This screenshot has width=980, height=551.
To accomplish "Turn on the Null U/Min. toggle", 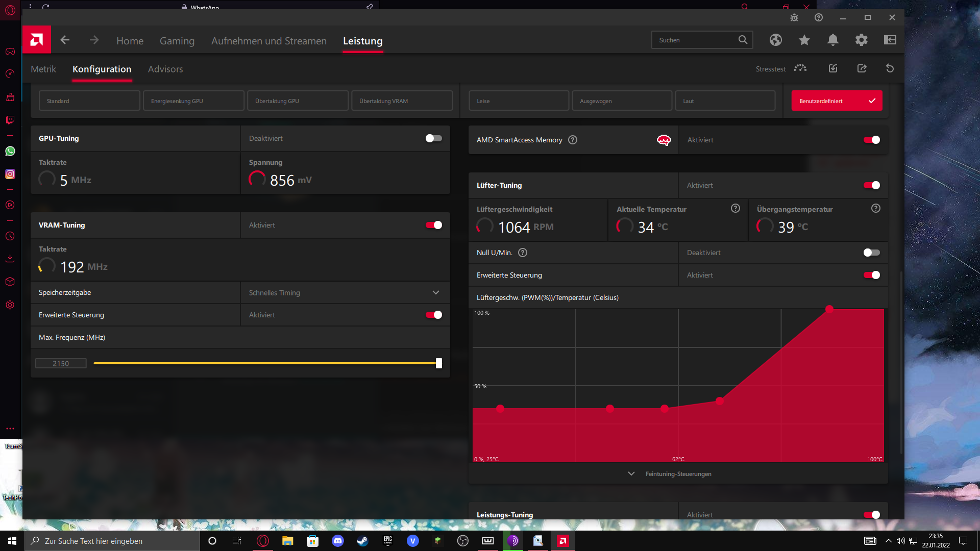I will click(871, 253).
